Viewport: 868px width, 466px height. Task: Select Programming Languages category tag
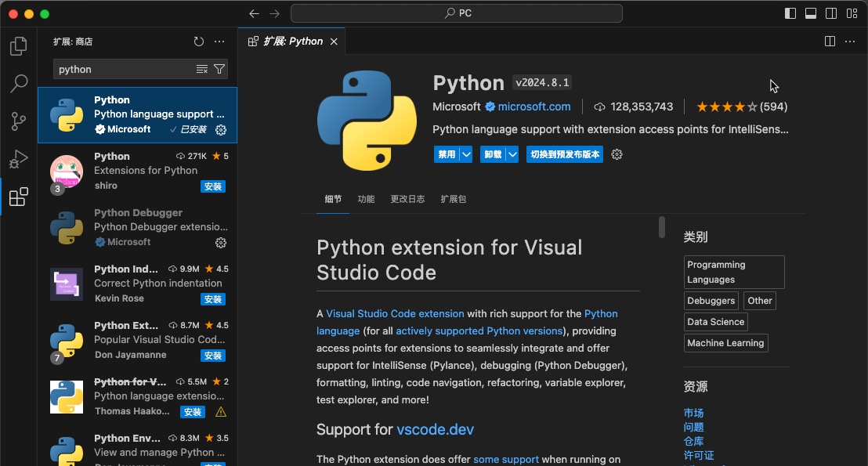[x=734, y=272]
